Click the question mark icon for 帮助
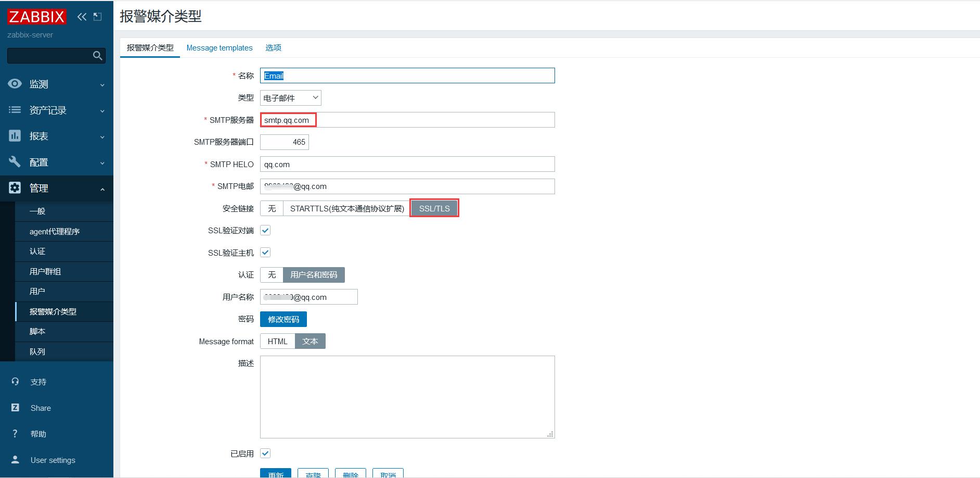The image size is (980, 478). pos(15,434)
